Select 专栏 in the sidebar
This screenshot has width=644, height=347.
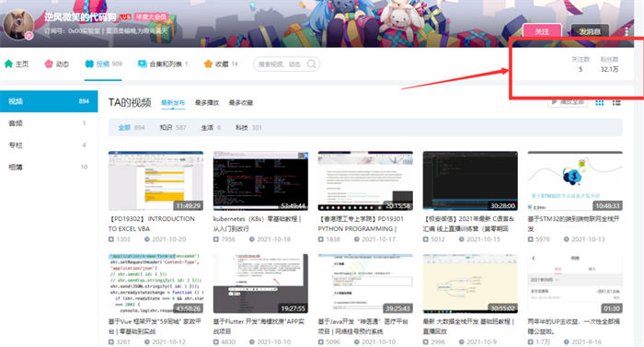pos(49,145)
